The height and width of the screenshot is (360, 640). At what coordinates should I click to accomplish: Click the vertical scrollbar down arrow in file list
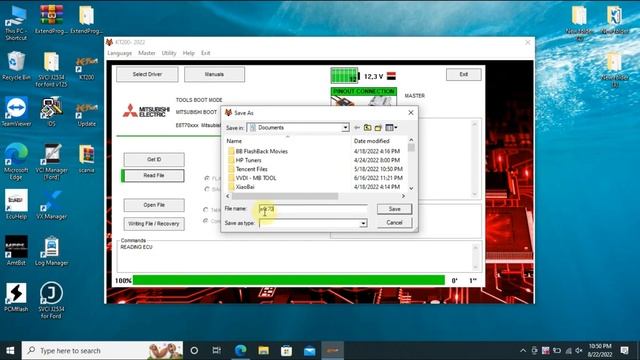point(411,188)
